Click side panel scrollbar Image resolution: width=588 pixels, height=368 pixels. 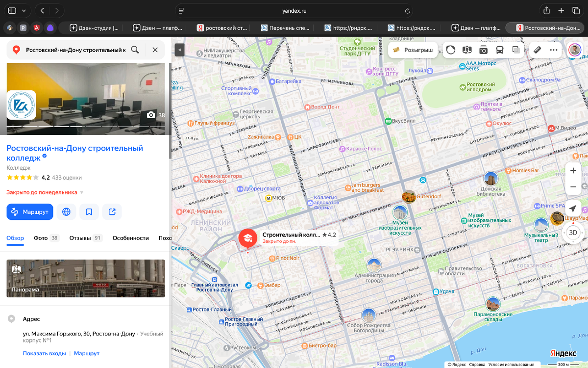[x=170, y=110]
